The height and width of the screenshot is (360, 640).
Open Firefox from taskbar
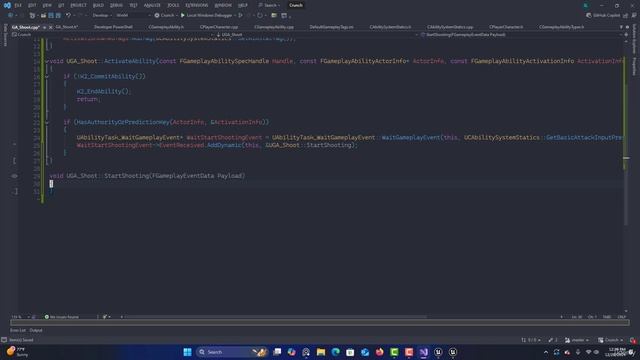click(x=380, y=352)
